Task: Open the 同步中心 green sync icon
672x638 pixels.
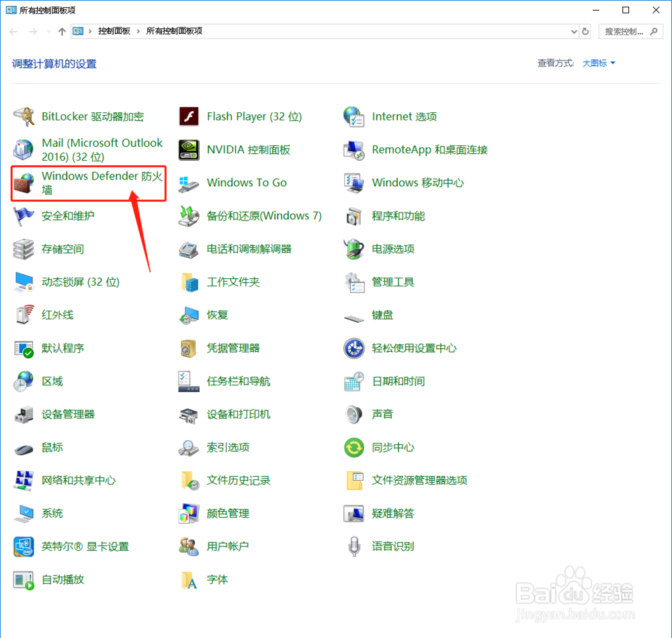Action: pyautogui.click(x=353, y=448)
